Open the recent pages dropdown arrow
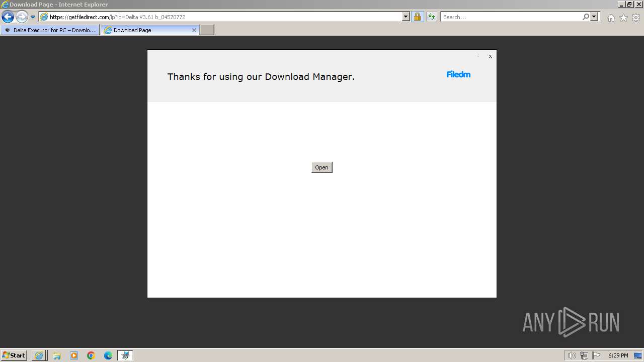The height and width of the screenshot is (362, 644). (33, 17)
